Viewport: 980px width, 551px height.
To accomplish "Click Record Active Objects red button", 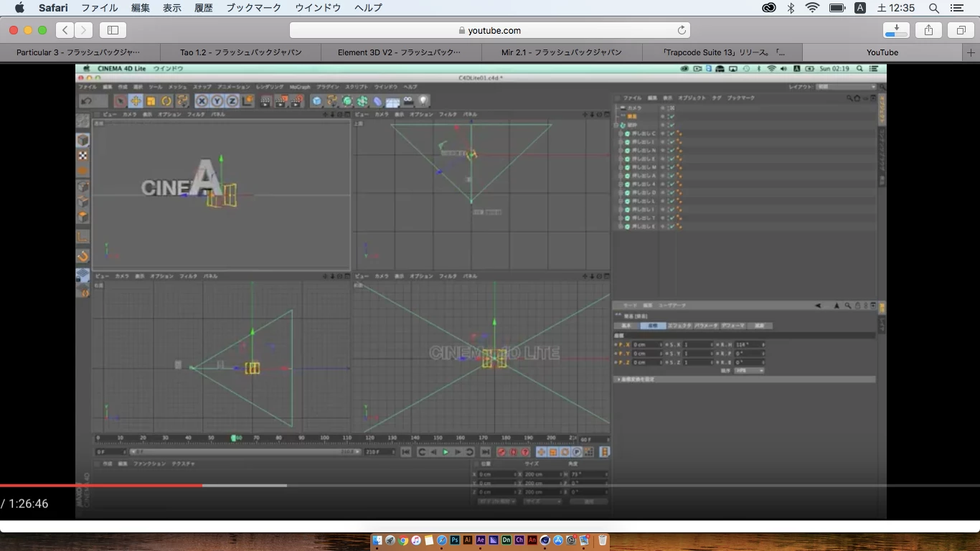I will coord(502,452).
